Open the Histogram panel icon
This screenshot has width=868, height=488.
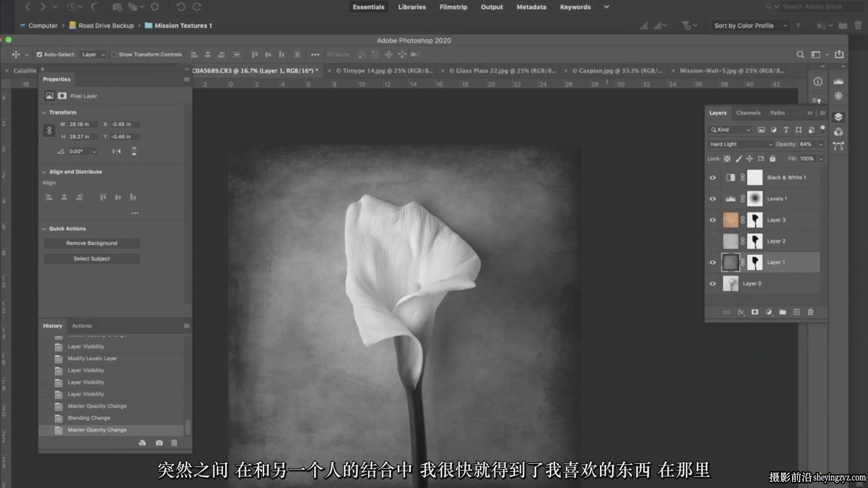pyautogui.click(x=839, y=81)
